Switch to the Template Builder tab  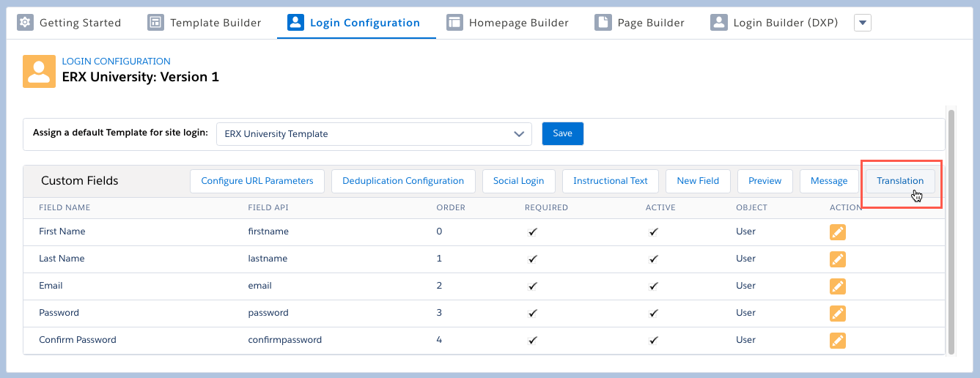coord(205,23)
